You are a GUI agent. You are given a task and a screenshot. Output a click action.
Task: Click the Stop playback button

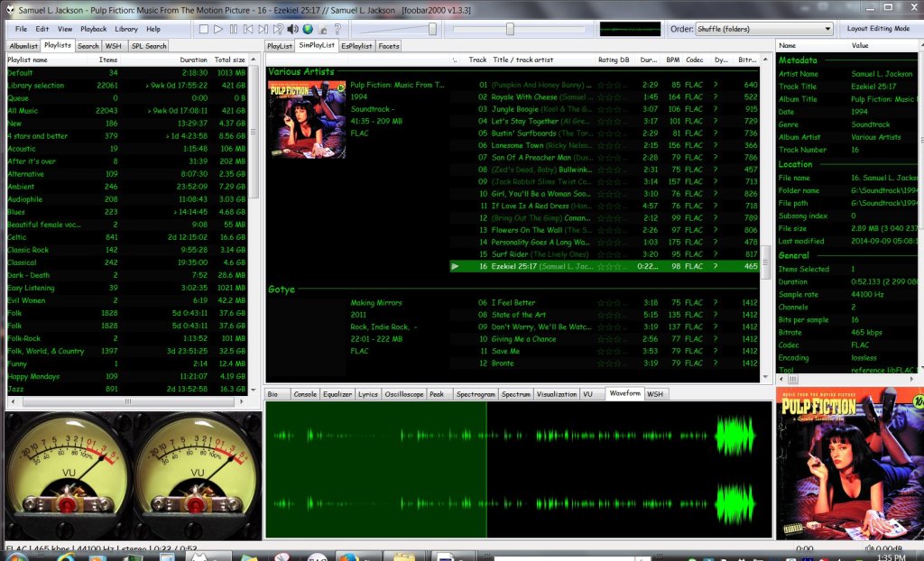click(204, 29)
